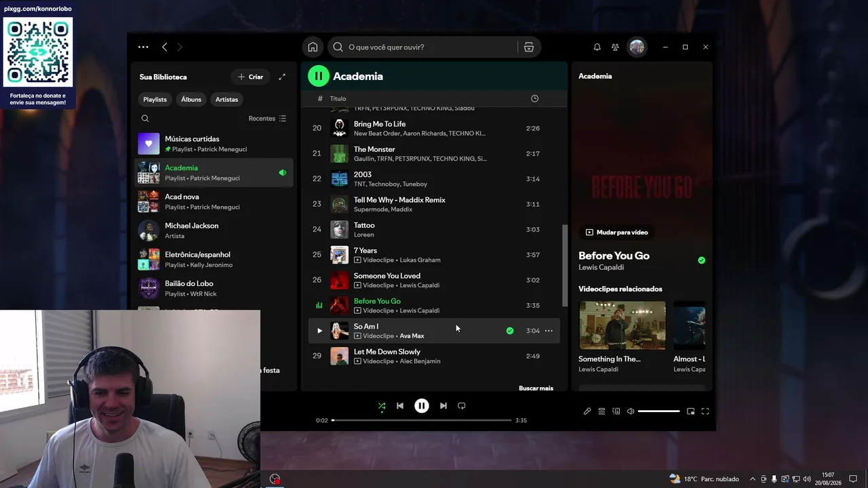Open Friend Activity icon
868x488 pixels.
pyautogui.click(x=615, y=47)
